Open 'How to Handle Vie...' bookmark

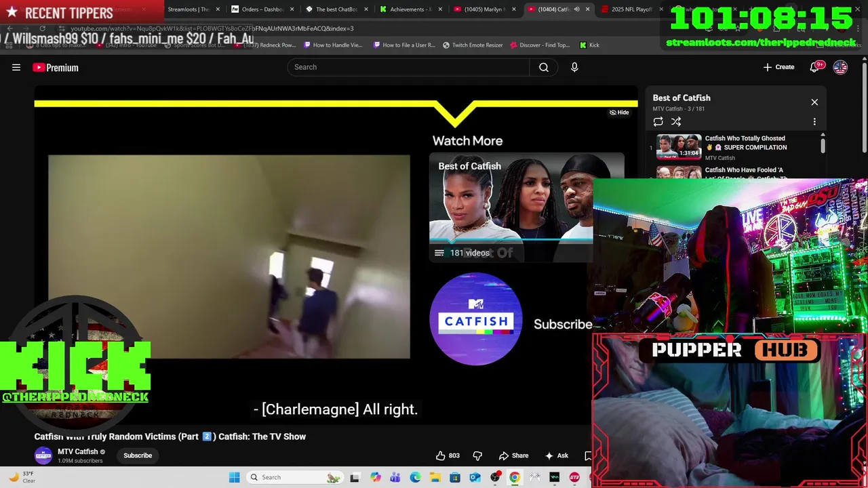333,45
